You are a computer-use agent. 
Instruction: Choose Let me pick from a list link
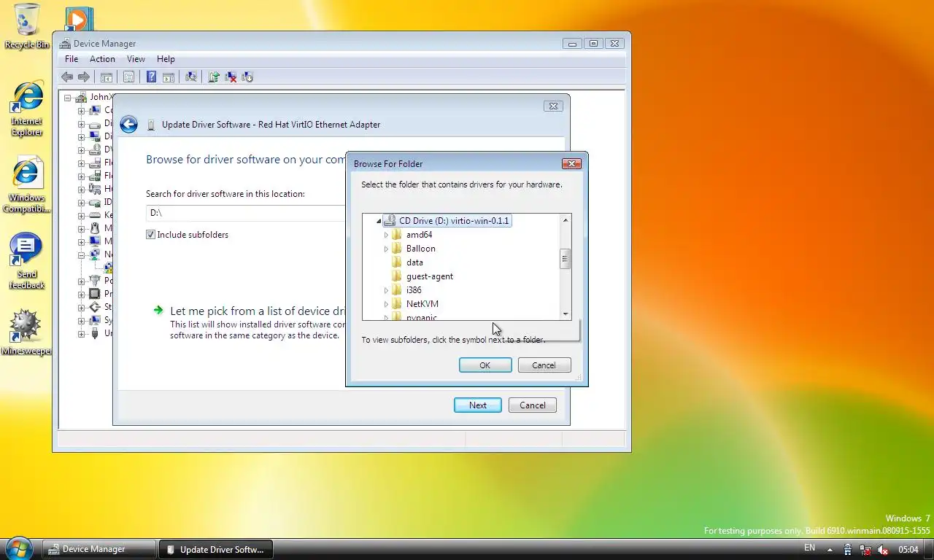257,311
